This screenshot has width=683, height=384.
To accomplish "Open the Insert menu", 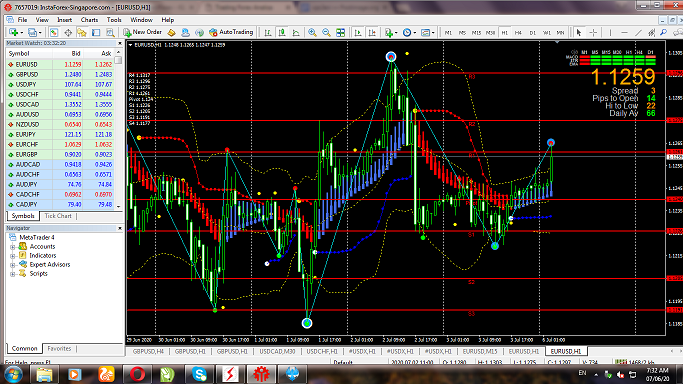I will tap(64, 20).
